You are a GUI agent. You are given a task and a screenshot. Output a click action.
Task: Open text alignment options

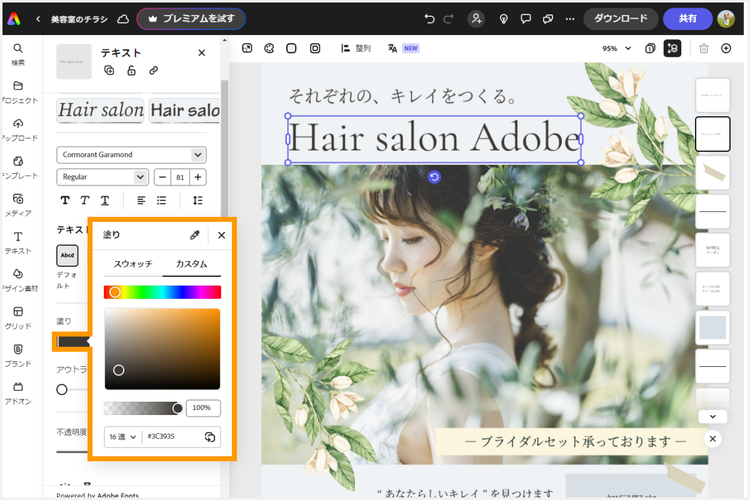141,200
